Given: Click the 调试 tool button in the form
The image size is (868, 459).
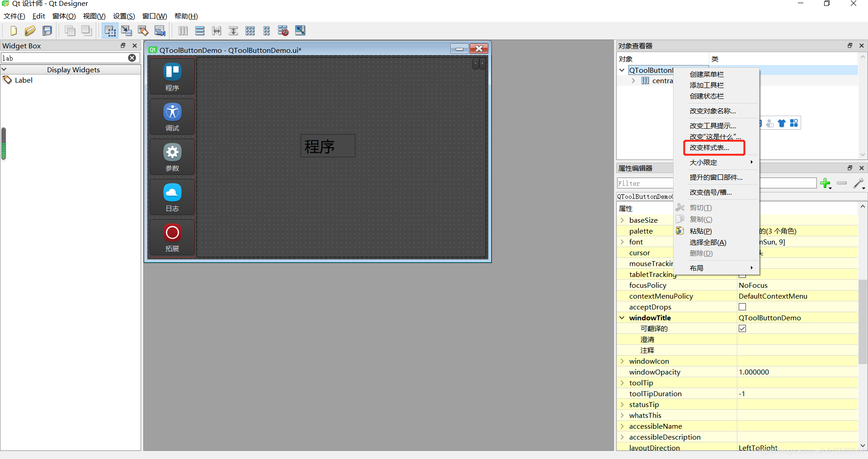Looking at the screenshot, I should click(172, 116).
